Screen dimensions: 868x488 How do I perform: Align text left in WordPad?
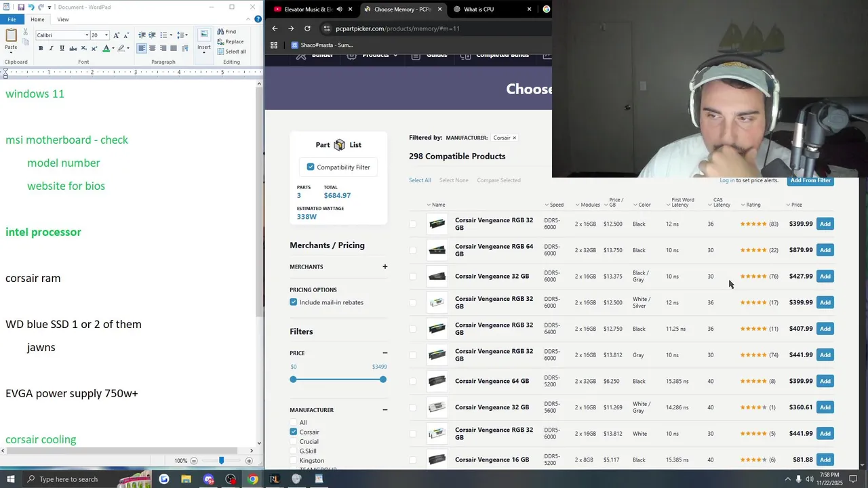tap(142, 48)
